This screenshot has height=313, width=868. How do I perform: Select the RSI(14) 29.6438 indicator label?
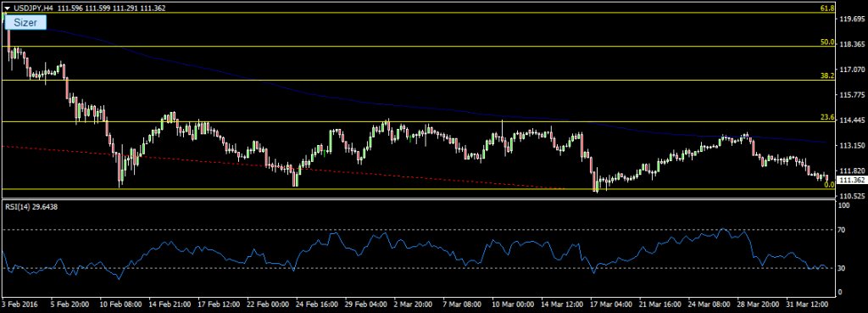[x=31, y=207]
